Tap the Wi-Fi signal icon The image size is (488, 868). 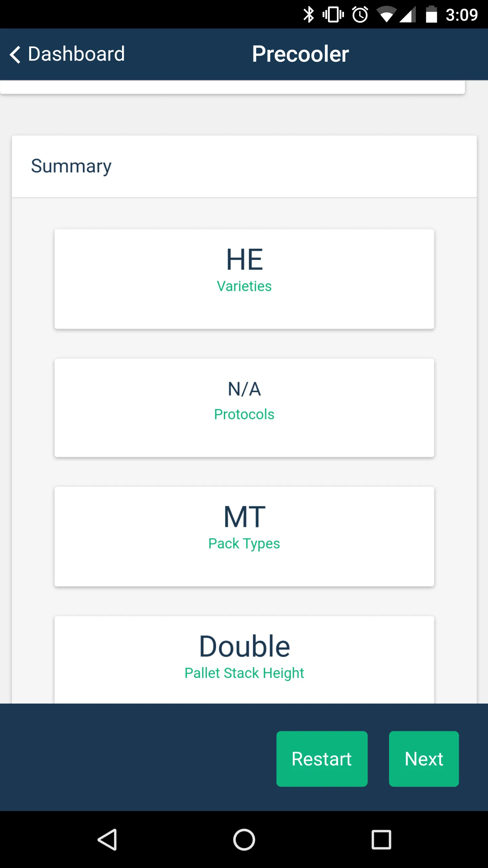coord(386,15)
